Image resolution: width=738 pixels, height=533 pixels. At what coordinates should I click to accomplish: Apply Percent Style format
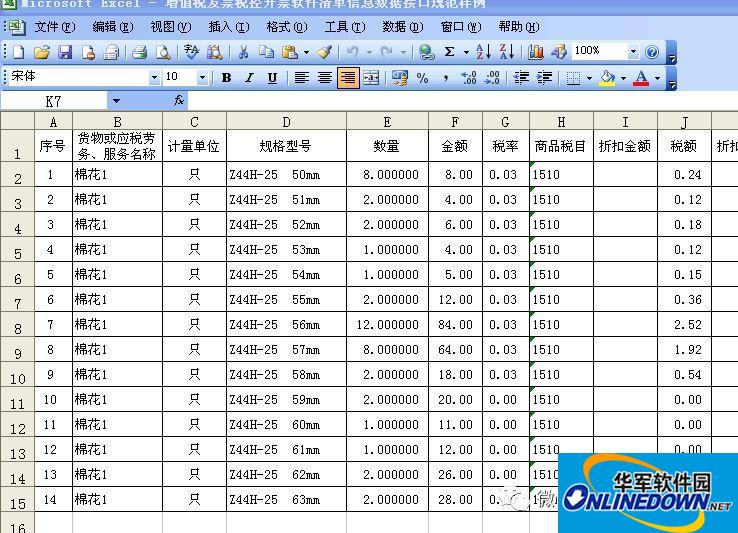click(x=423, y=78)
